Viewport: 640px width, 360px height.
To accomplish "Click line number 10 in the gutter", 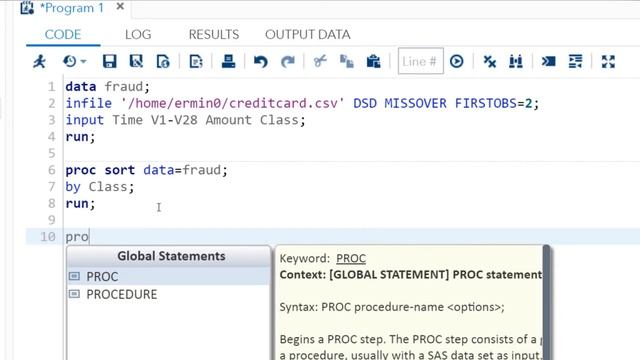I will click(x=48, y=237).
